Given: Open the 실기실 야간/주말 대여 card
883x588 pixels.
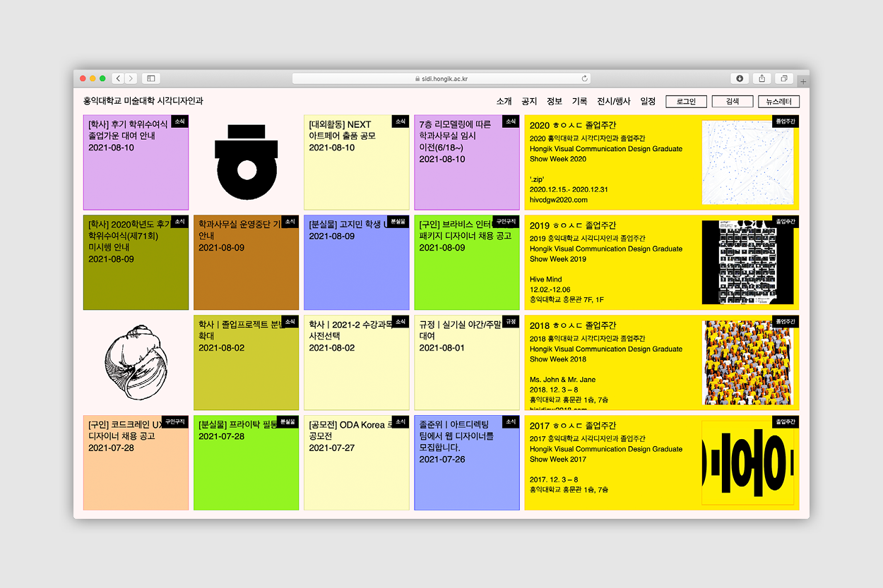Looking at the screenshot, I should coord(466,363).
